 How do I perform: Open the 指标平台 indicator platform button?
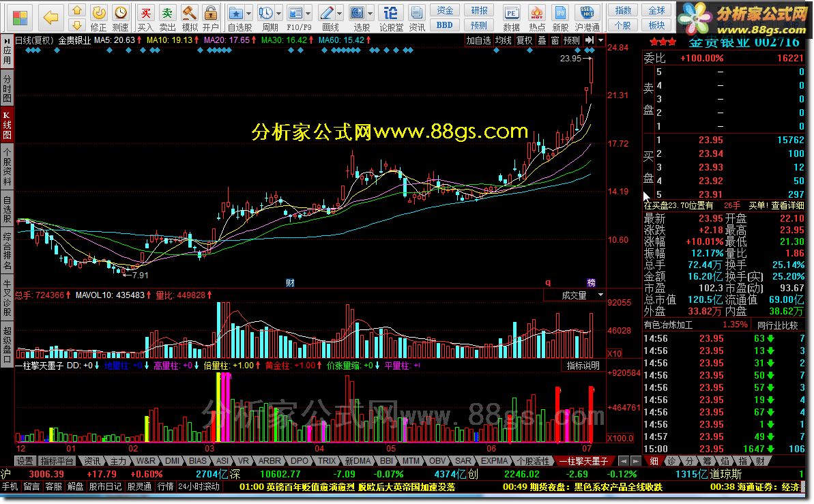57,461
